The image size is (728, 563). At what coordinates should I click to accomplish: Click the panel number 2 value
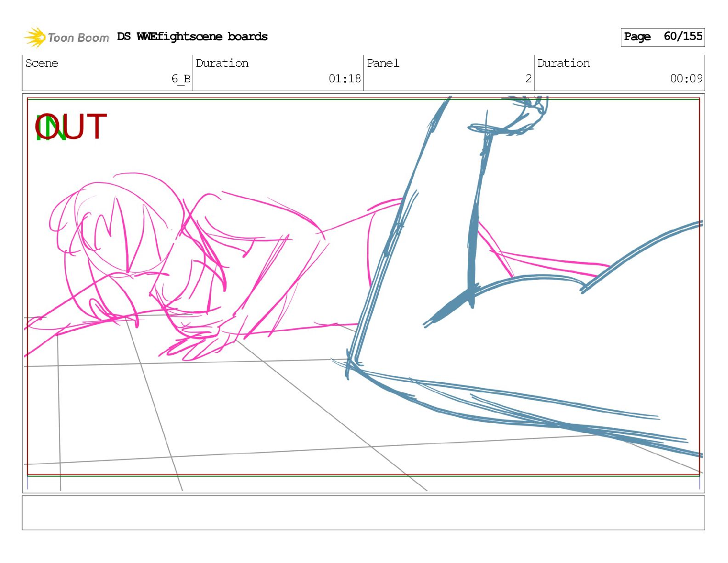tap(528, 79)
